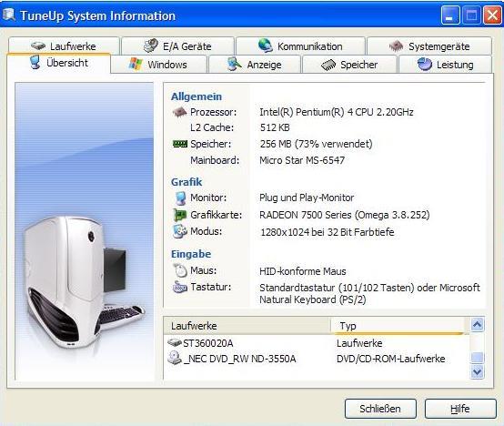Viewport: 504px width, 426px height.
Task: Open the Kommunikation tab
Action: 300,46
